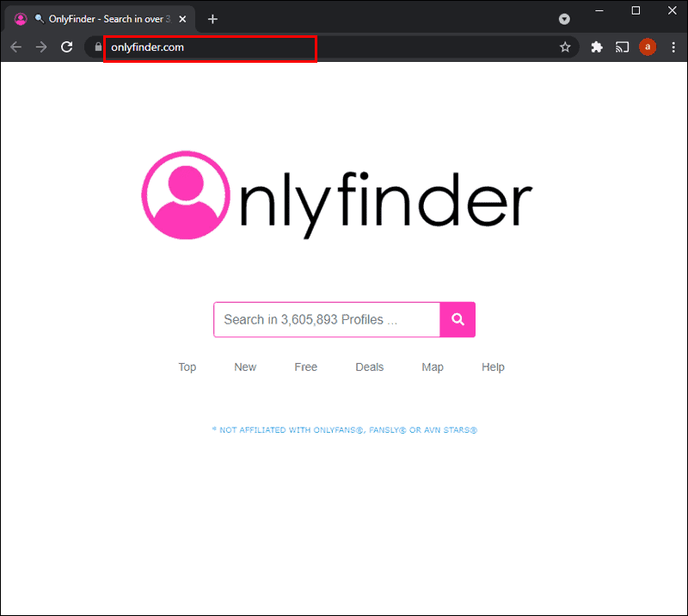Screen dimensions: 688x616
Task: Select the Deals section
Action: (369, 367)
